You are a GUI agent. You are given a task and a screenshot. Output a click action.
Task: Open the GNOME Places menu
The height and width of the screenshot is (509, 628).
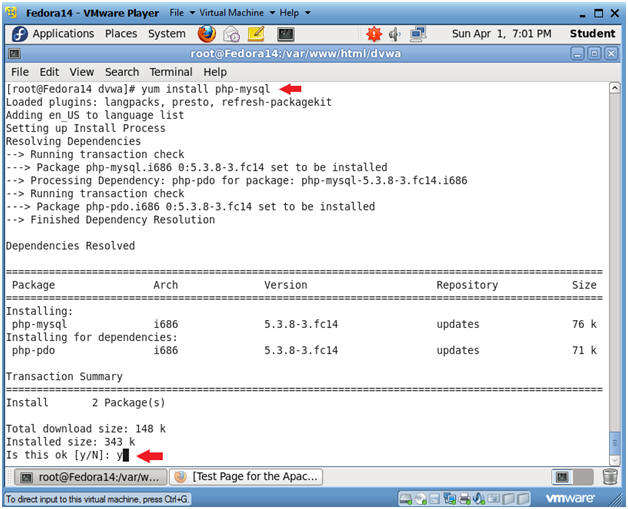coord(121,34)
